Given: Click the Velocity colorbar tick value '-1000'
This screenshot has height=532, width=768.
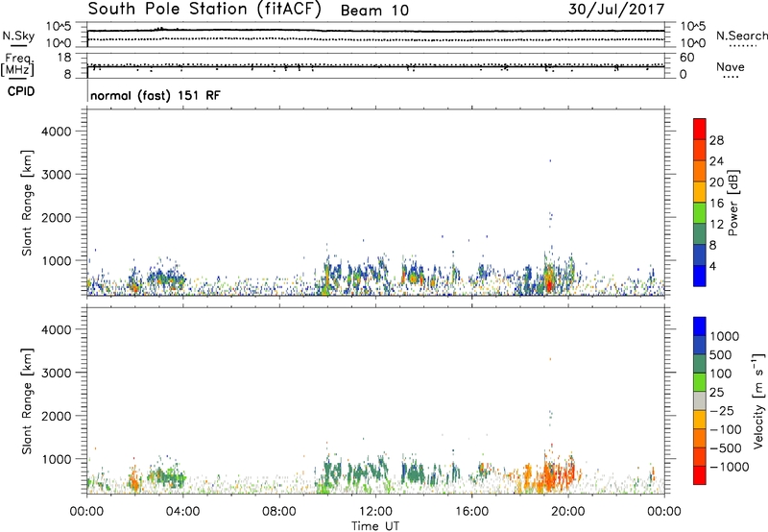Looking at the screenshot, I should (730, 467).
